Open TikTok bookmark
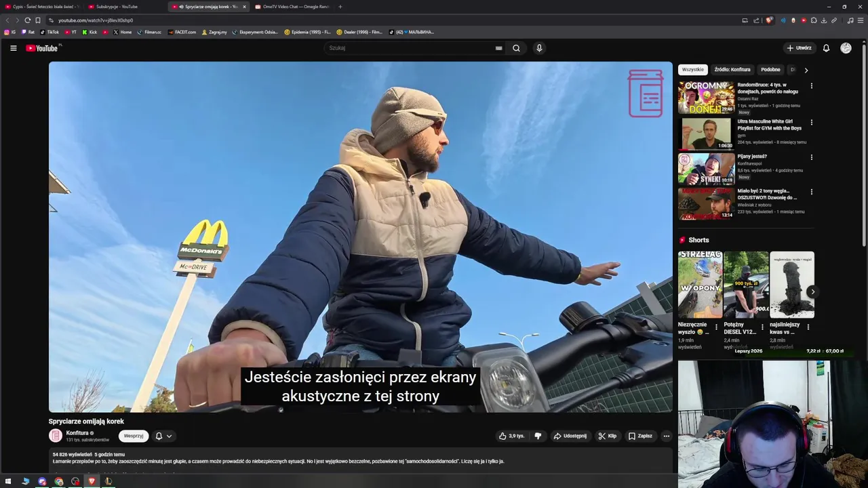The image size is (868, 488). click(50, 32)
